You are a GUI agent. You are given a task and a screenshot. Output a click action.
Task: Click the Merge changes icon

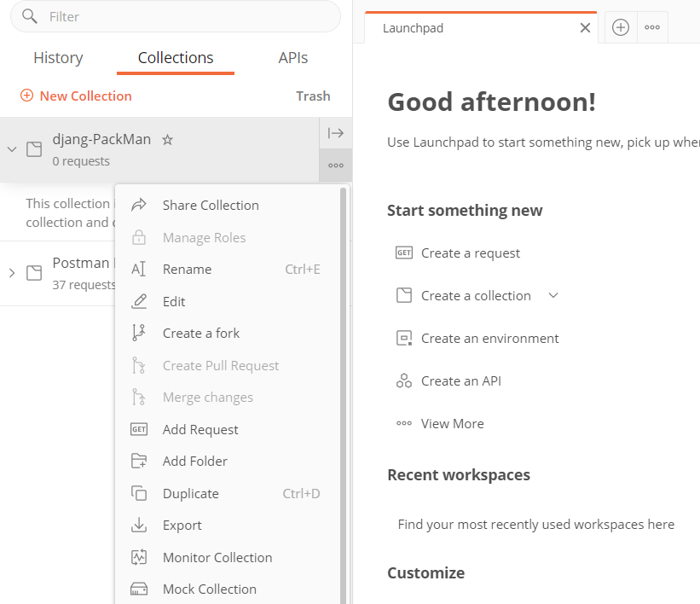139,397
